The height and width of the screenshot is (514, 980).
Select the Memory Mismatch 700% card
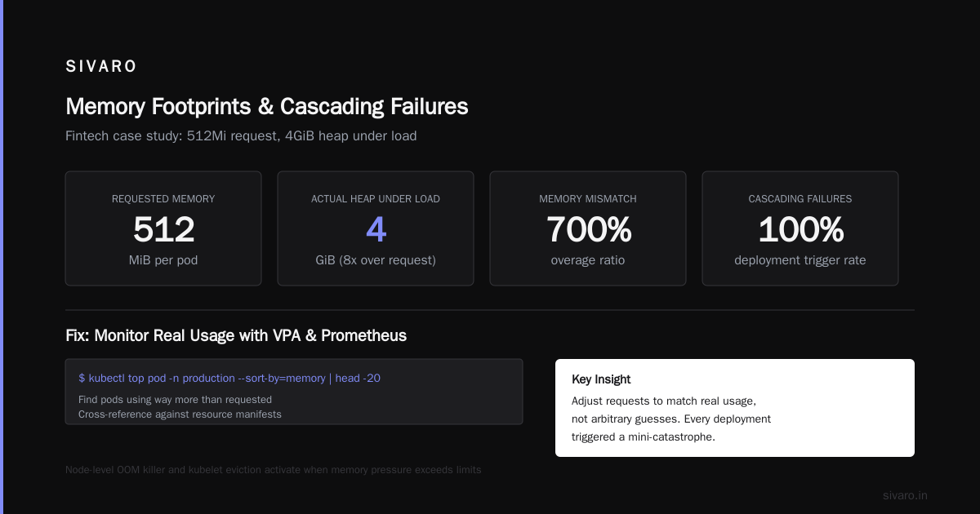[x=588, y=228]
